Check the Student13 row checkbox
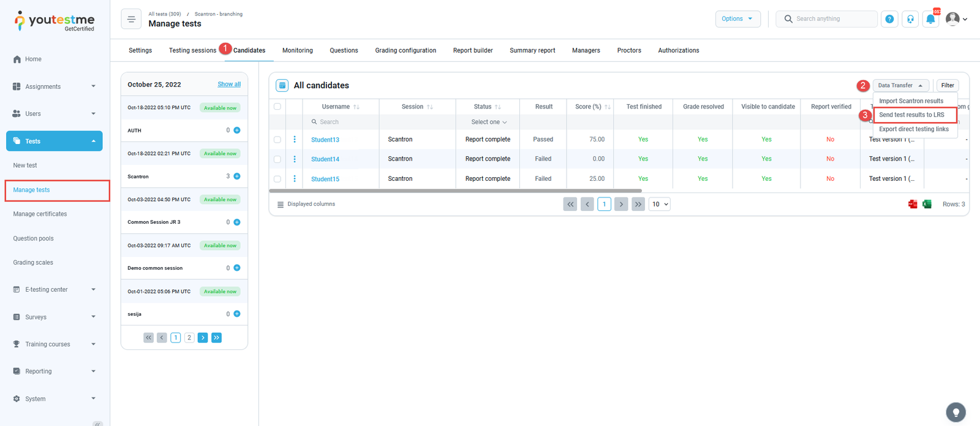Image resolution: width=980 pixels, height=426 pixels. [277, 140]
